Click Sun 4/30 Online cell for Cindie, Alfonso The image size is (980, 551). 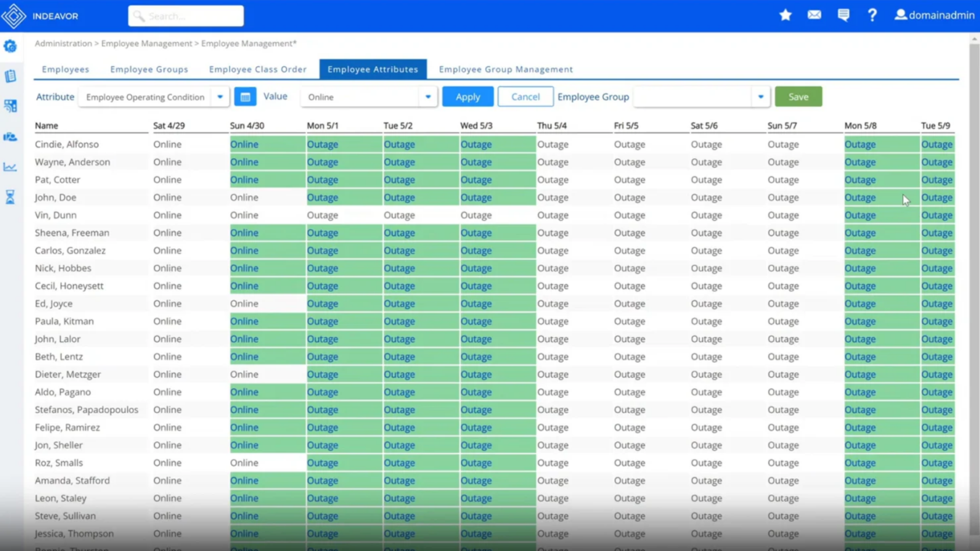267,144
